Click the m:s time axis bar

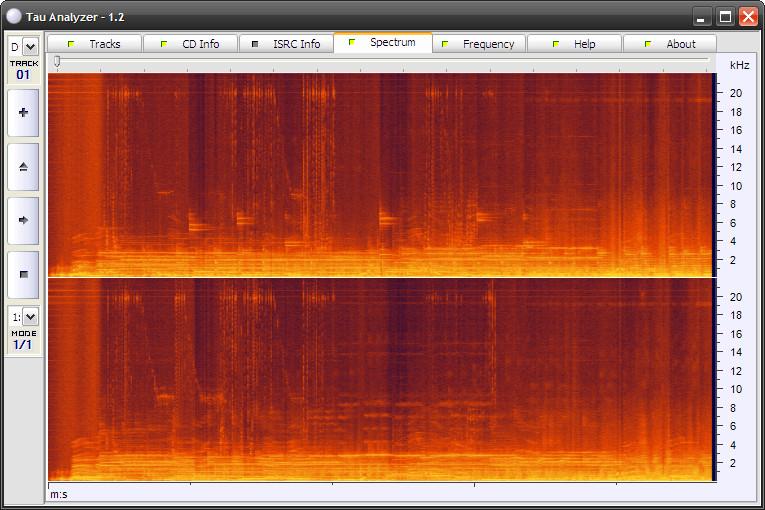point(380,493)
